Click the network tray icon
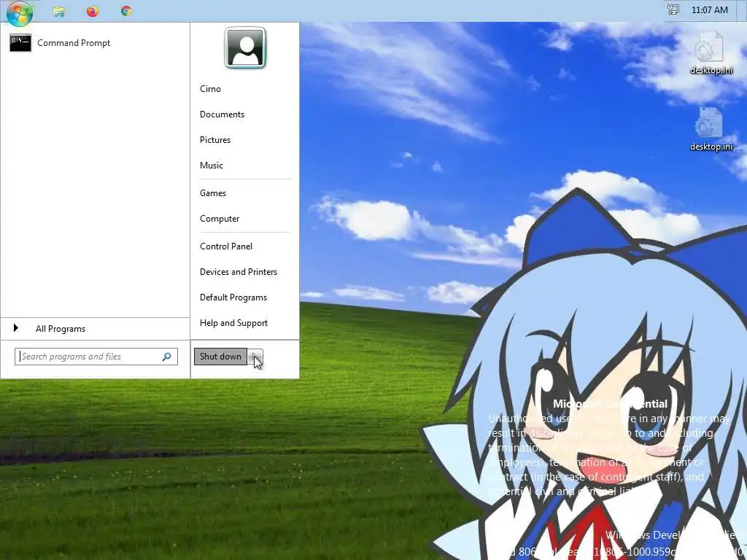 673,9
